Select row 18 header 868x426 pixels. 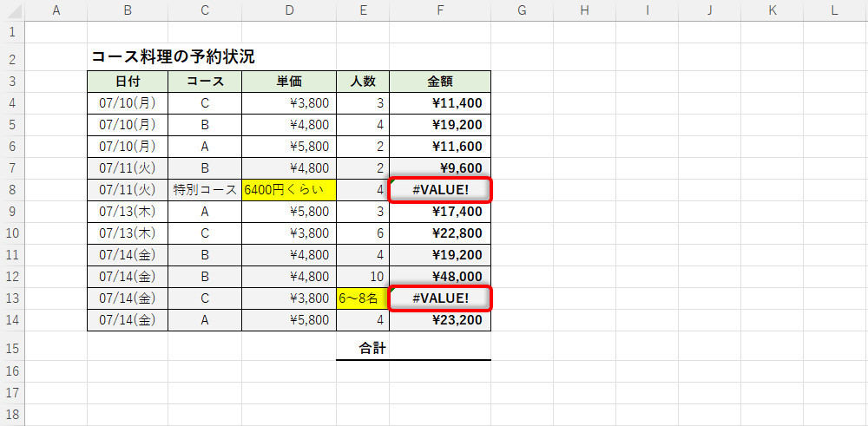coord(12,415)
